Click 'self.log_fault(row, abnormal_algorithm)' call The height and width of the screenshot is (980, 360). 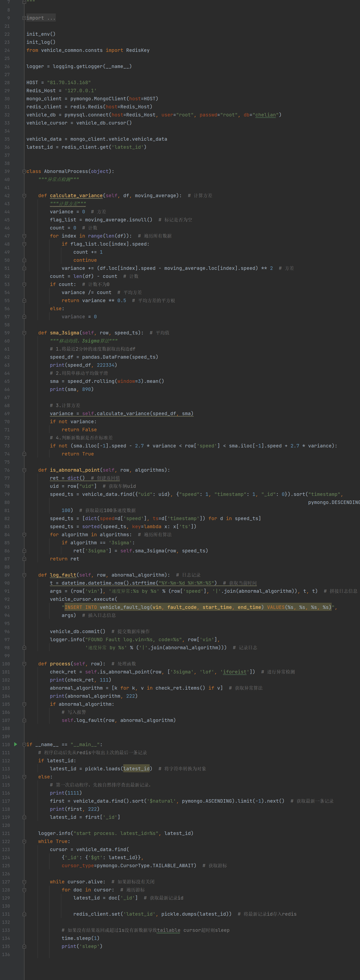(119, 720)
